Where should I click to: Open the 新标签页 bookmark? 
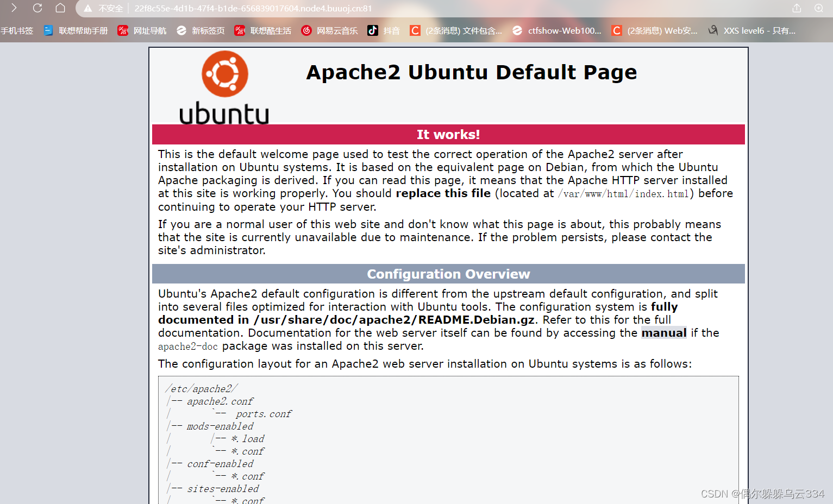208,31
